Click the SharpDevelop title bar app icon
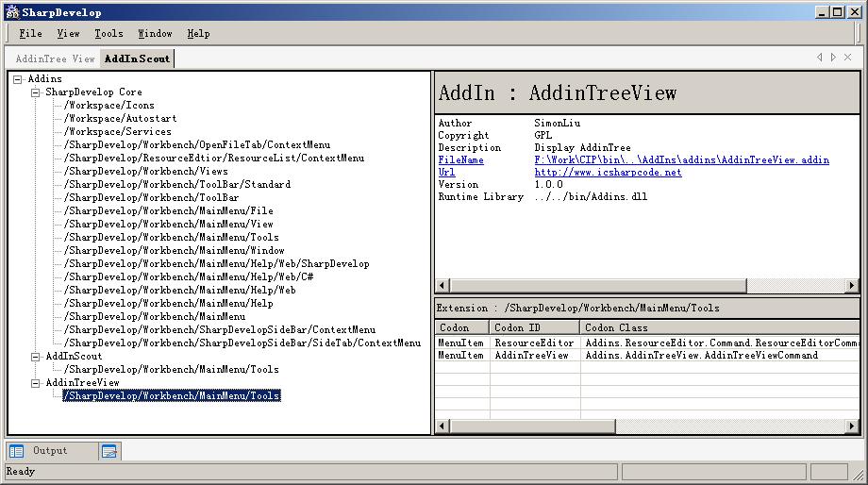Viewport: 868px width, 485px height. (12, 12)
